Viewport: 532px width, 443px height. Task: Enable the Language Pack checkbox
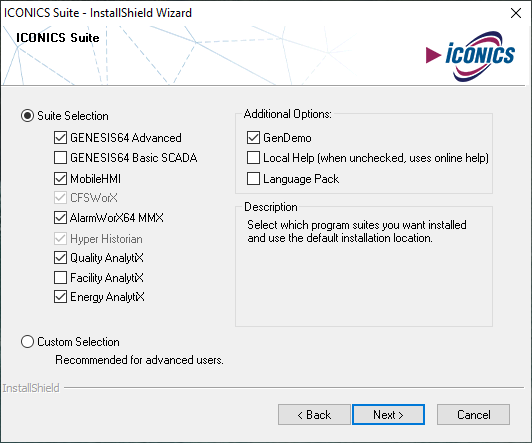pos(253,178)
